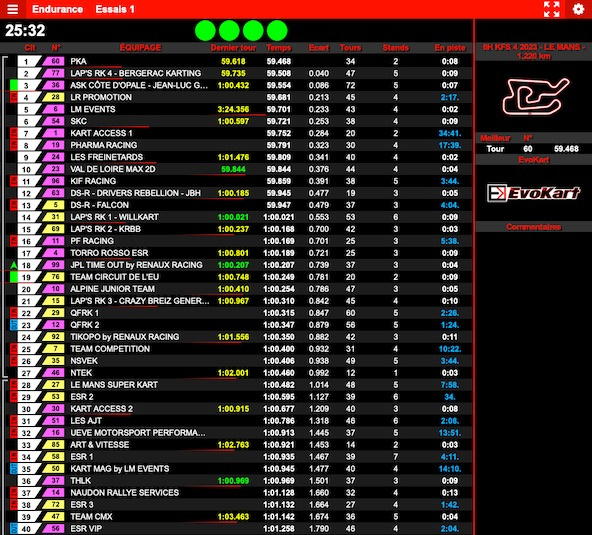
Task: Click the IN badge for ESR 1
Action: point(14,457)
